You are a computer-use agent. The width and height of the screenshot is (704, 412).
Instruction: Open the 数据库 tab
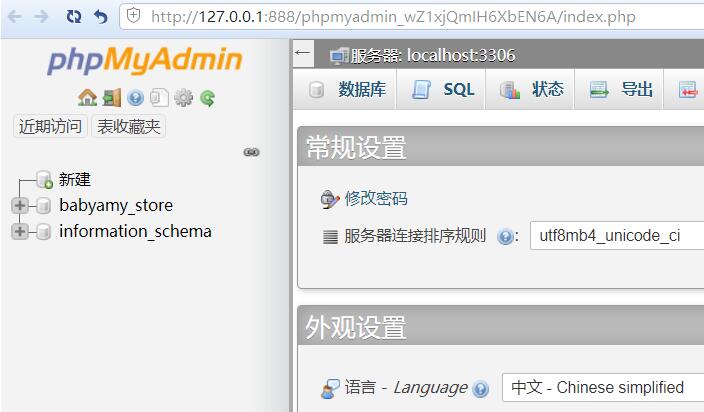pyautogui.click(x=344, y=89)
